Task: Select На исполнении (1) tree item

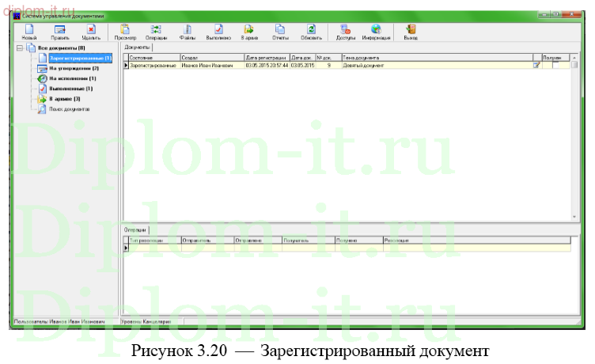Action: point(73,78)
